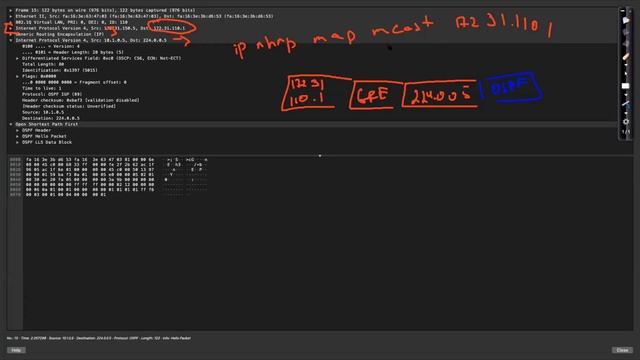Viewport: 640px width, 360px height.
Task: Click the Help button
Action: tap(16, 350)
